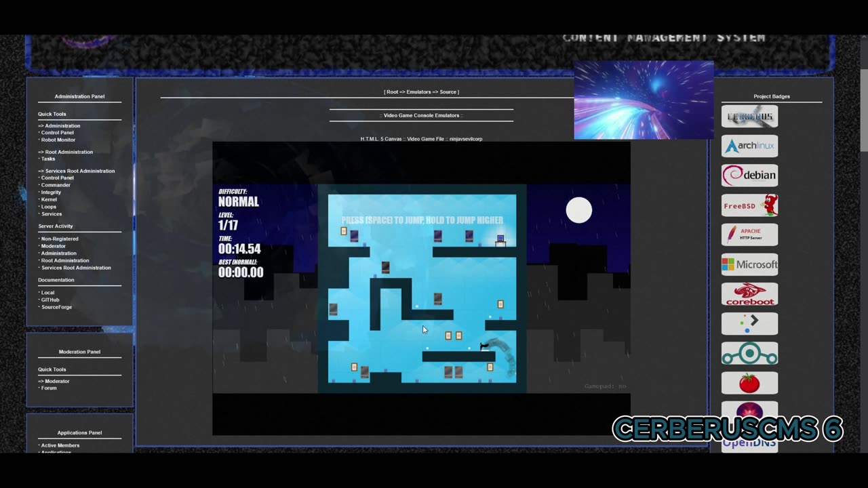The width and height of the screenshot is (868, 488).
Task: Open Active Members in Applications Panel
Action: click(x=60, y=445)
